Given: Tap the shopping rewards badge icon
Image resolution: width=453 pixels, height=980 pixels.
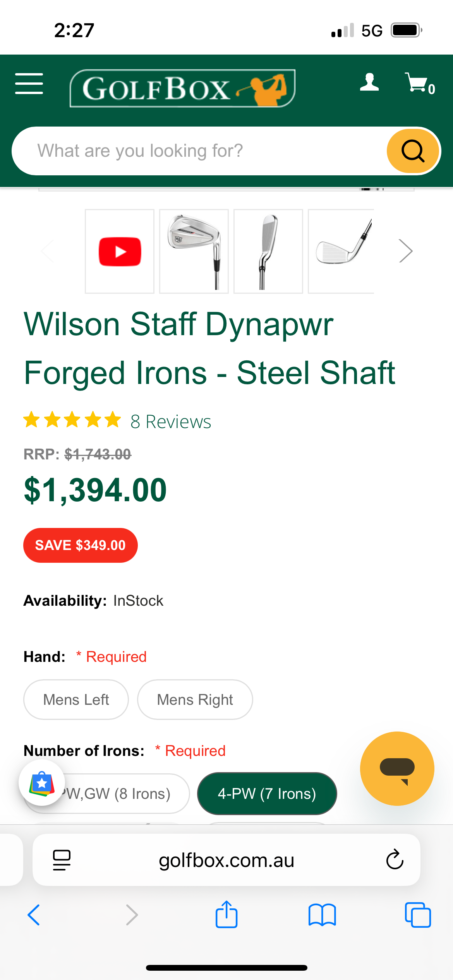Looking at the screenshot, I should pos(42,783).
